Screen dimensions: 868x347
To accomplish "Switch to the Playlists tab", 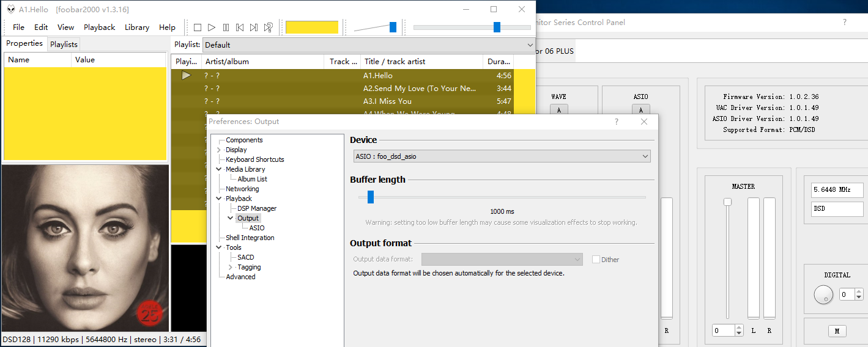I will (64, 45).
